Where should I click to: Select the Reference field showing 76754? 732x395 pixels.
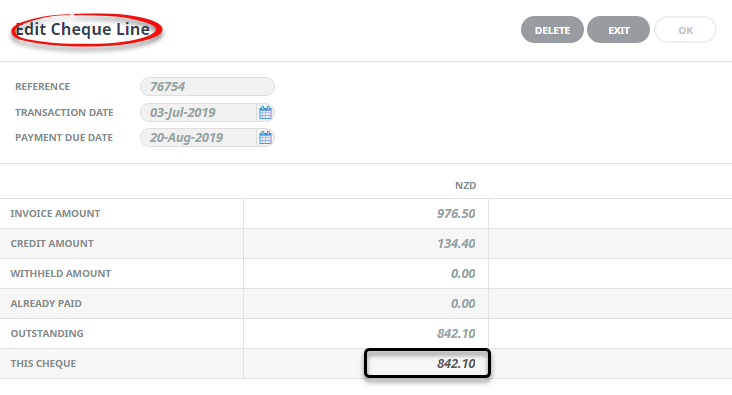coord(207,86)
